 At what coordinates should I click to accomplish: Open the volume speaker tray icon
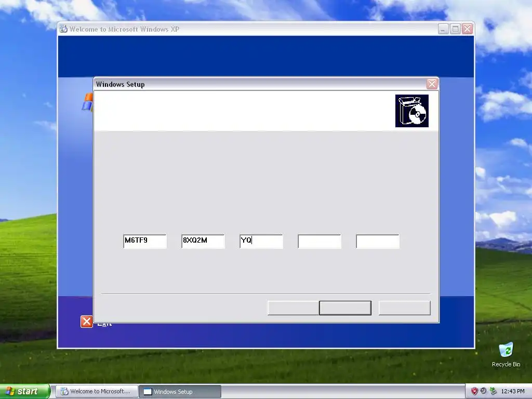click(x=484, y=391)
